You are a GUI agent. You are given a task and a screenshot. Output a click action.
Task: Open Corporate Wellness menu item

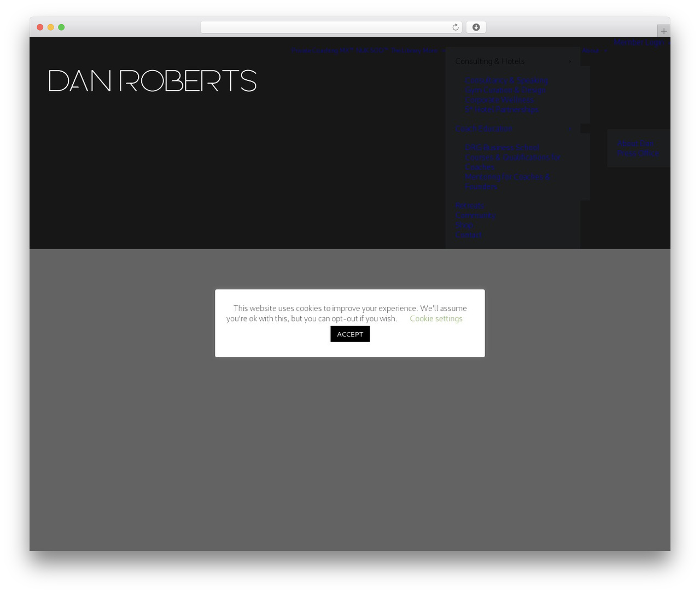499,100
